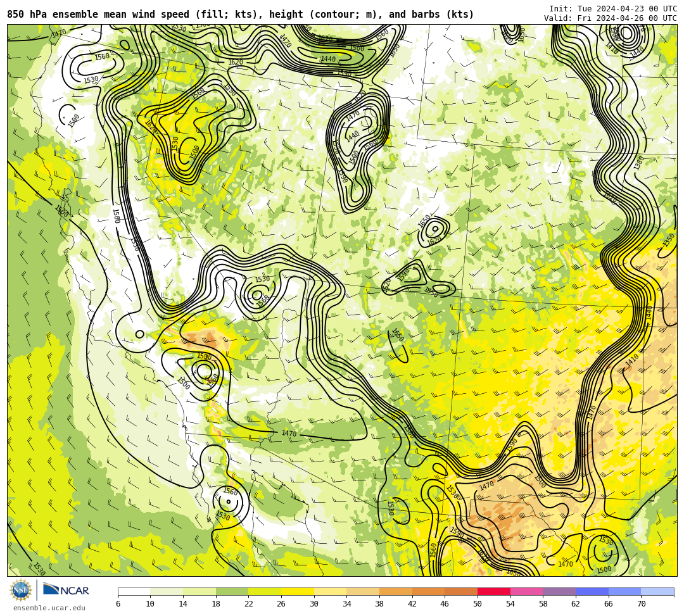Click the color bar tick label 50
This screenshot has height=616, width=684.
pos(478,604)
